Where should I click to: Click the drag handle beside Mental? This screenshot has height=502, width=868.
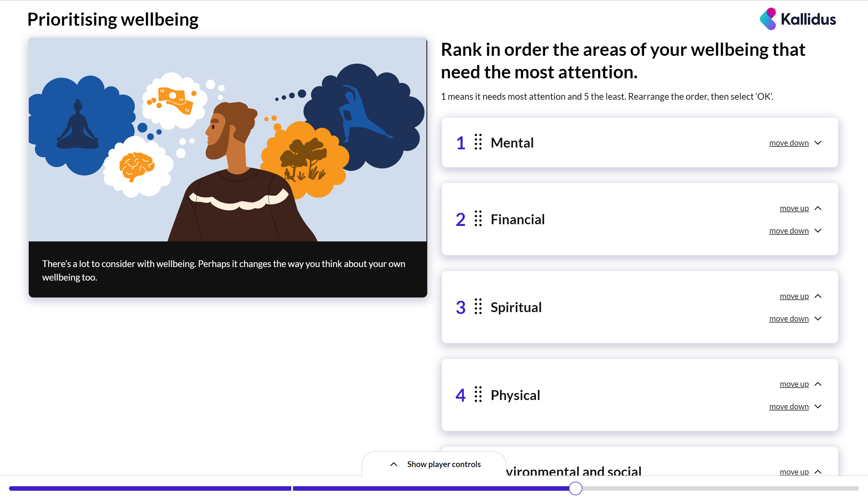click(x=478, y=142)
